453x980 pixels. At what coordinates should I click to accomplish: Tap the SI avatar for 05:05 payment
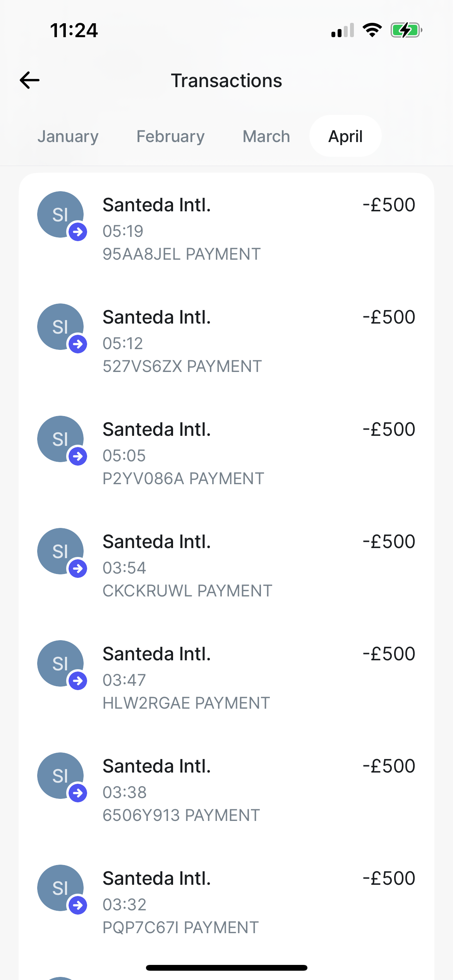click(x=60, y=439)
